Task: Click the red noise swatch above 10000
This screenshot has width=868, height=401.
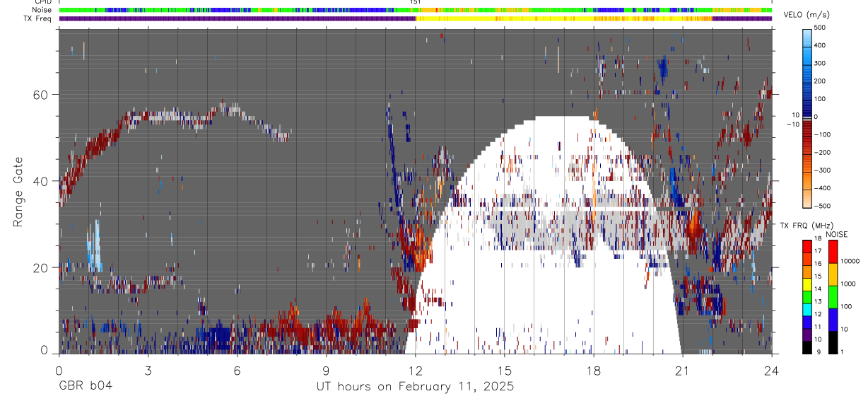Action: tap(833, 251)
